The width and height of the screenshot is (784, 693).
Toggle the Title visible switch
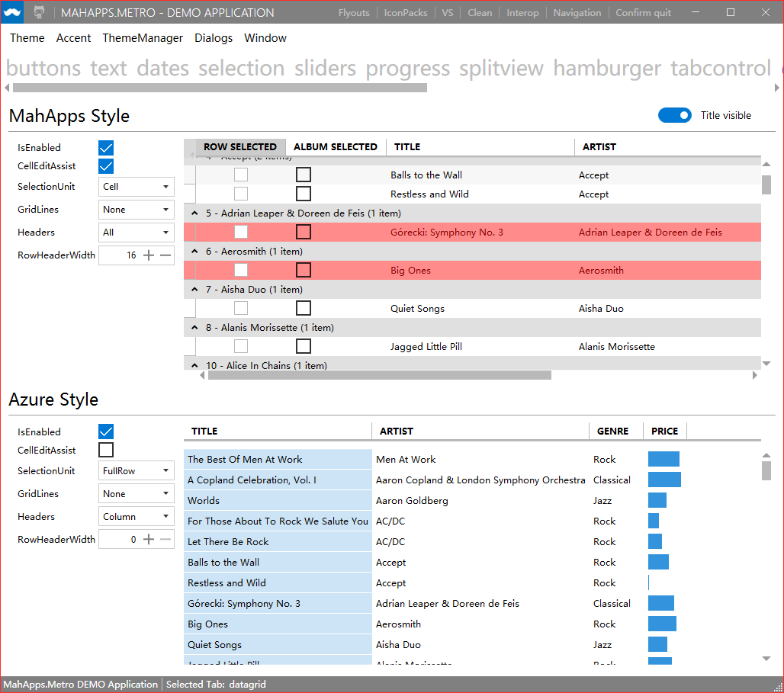[674, 114]
